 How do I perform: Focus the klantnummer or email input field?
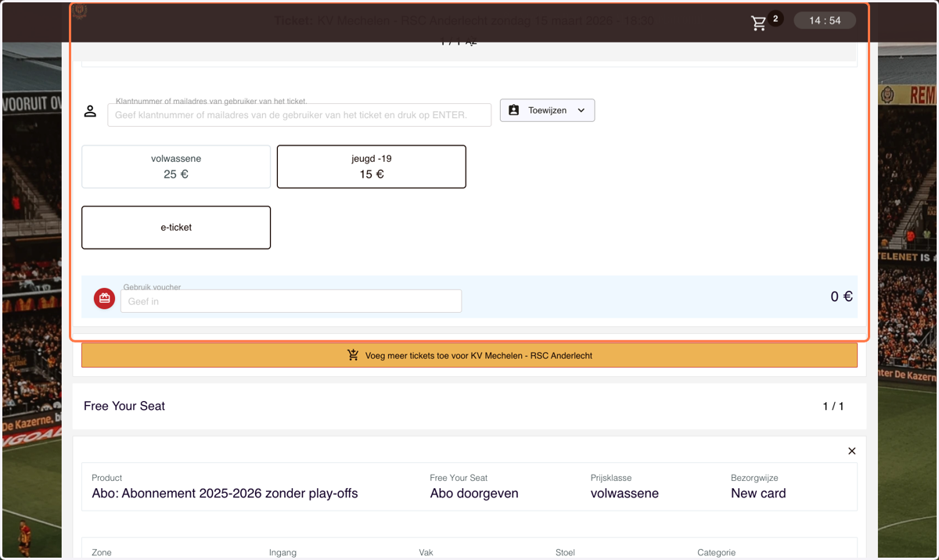point(300,115)
